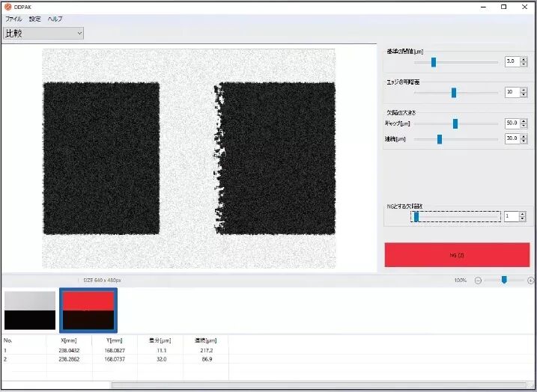This screenshot has height=392, width=537.
Task: Select defect row with X 238.2862
Action: click(115, 359)
